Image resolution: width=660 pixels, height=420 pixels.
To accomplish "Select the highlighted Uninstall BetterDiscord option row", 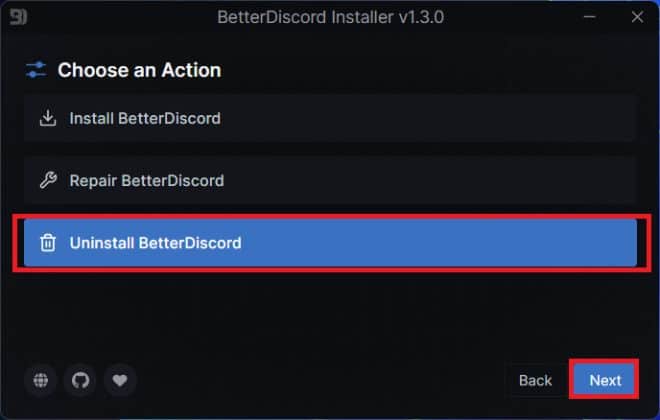I will (330, 243).
